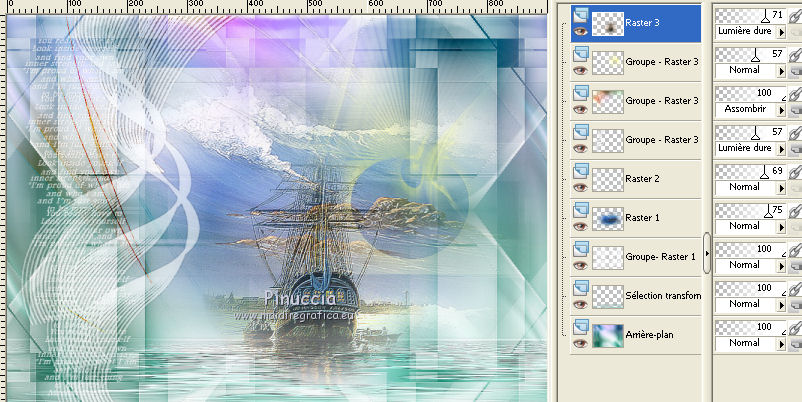The width and height of the screenshot is (802, 402).
Task: Click layer icon of Normal-blend Groupe - Raster 3
Action: 580,53
